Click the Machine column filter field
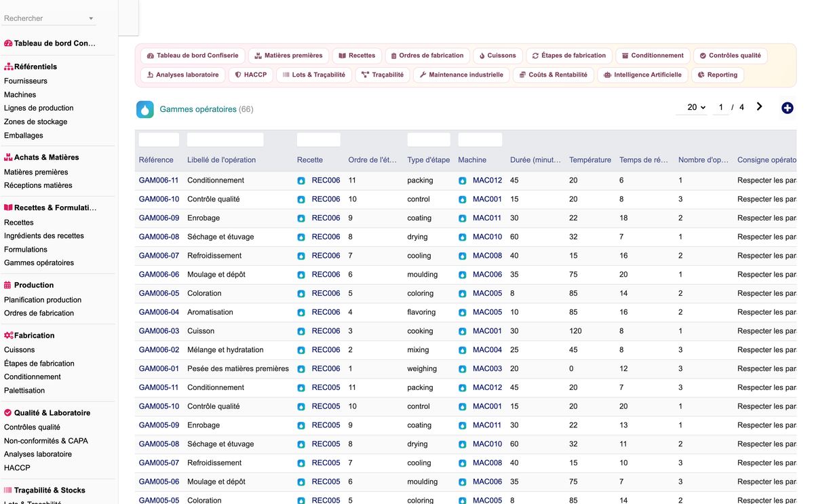Screen dimensions: 814x504 coord(480,140)
